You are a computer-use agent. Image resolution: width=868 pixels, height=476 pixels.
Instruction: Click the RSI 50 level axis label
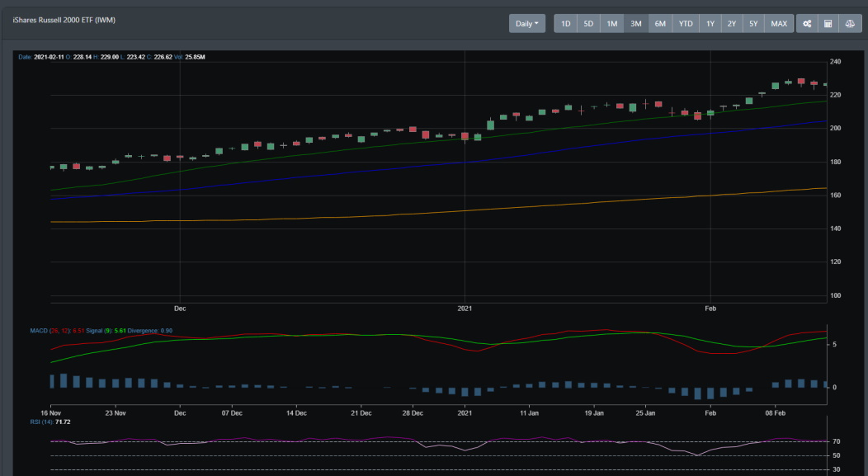pyautogui.click(x=836, y=456)
